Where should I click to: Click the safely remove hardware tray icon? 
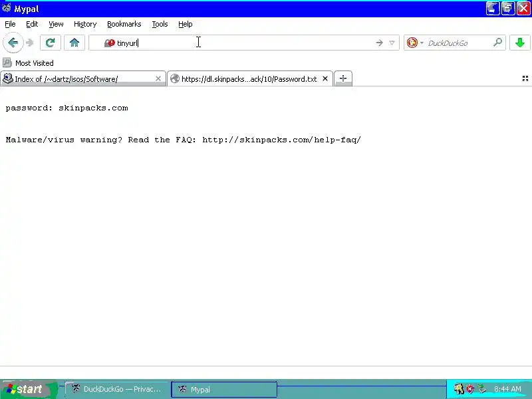[481, 389]
